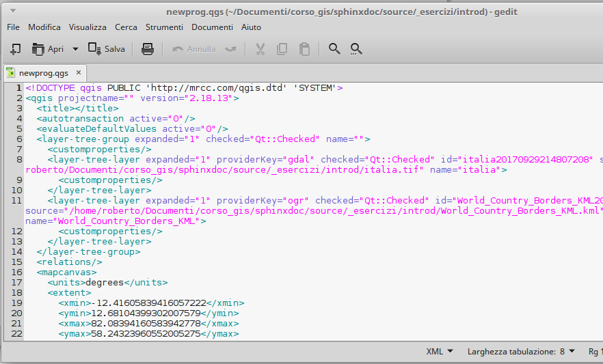Click the xmin value -12.41605839416057222
Screen dimensions: 603x364
[149, 303]
